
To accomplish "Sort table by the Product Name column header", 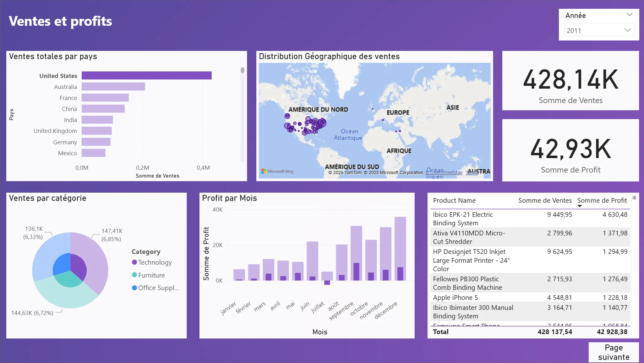I will tap(454, 200).
